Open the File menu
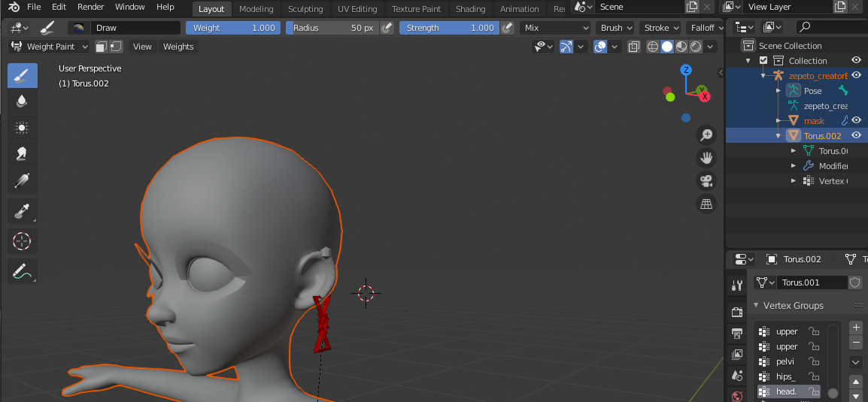Image resolution: width=868 pixels, height=402 pixels. click(34, 8)
